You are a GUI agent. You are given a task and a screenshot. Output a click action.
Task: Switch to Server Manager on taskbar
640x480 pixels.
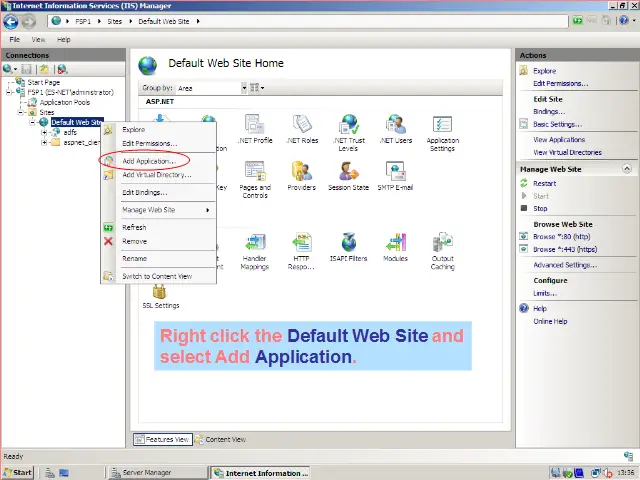157,473
